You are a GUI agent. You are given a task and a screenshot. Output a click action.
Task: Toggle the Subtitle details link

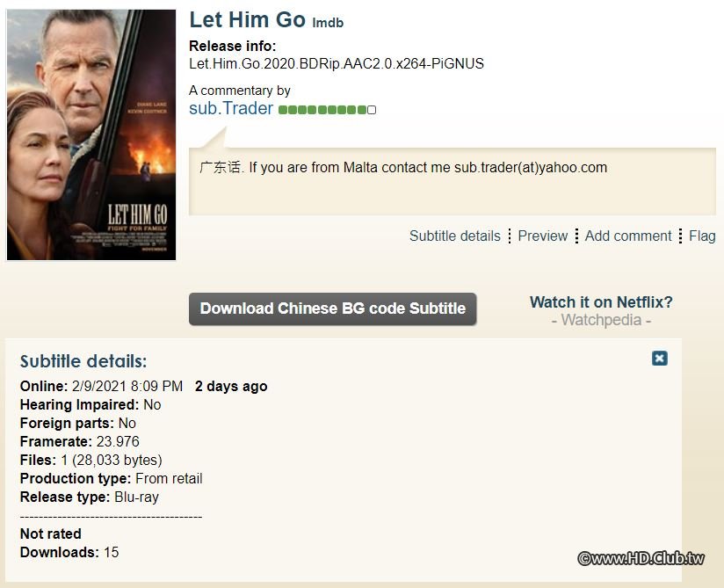[454, 236]
